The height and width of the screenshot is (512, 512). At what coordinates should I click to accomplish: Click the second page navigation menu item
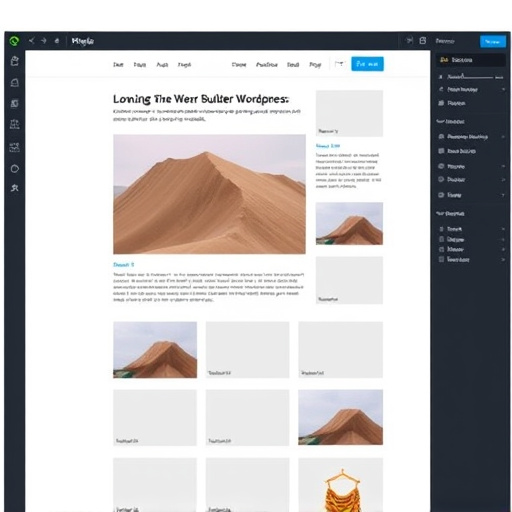pyautogui.click(x=140, y=65)
